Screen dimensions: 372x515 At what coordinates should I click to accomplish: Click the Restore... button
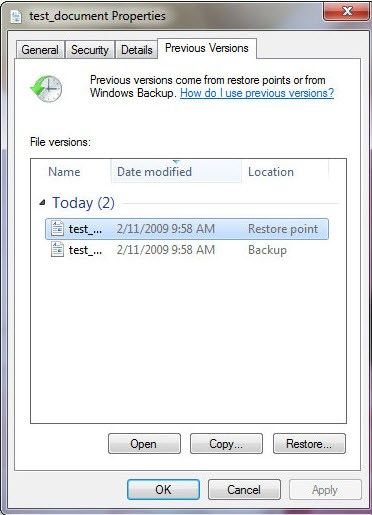point(309,444)
